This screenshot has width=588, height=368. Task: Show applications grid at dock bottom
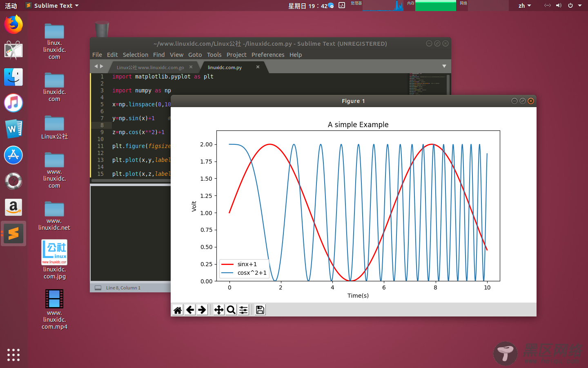point(13,355)
